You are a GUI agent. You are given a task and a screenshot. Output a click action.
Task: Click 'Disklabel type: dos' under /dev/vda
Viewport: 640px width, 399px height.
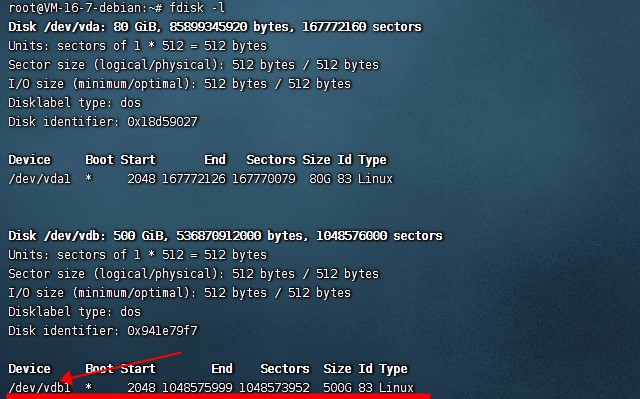(x=74, y=103)
